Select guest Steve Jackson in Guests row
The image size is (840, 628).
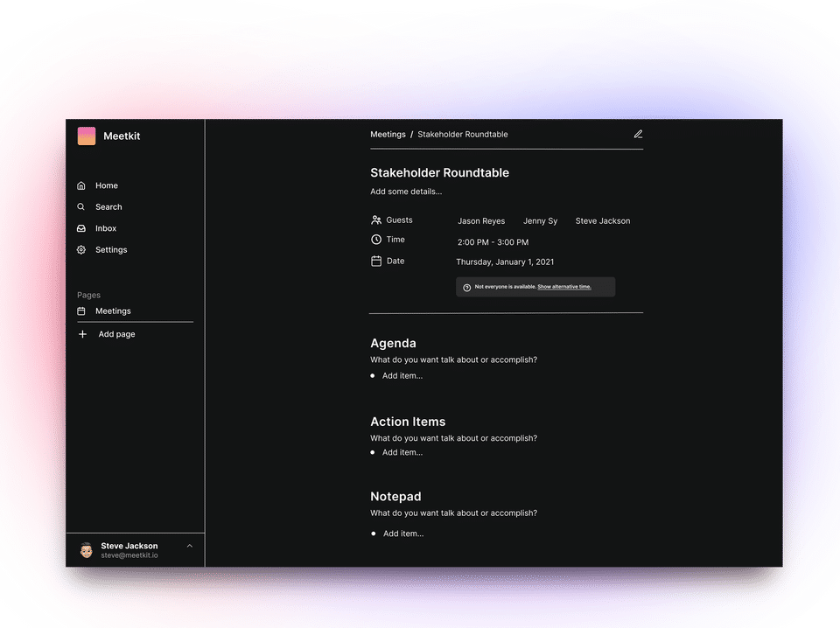click(x=603, y=221)
